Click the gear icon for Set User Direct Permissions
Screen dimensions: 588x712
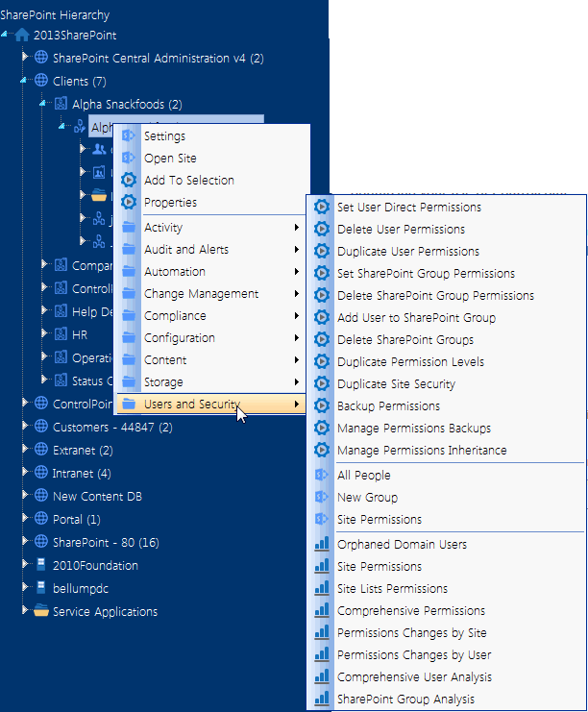[x=322, y=207]
